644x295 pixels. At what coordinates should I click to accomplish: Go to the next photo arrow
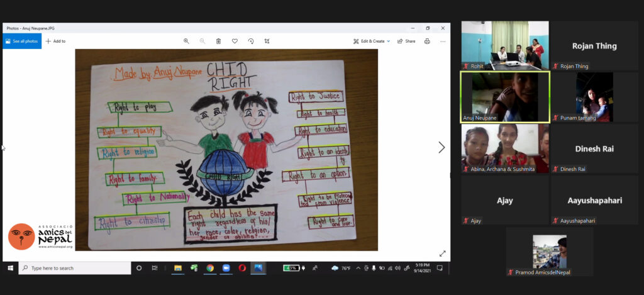click(441, 147)
